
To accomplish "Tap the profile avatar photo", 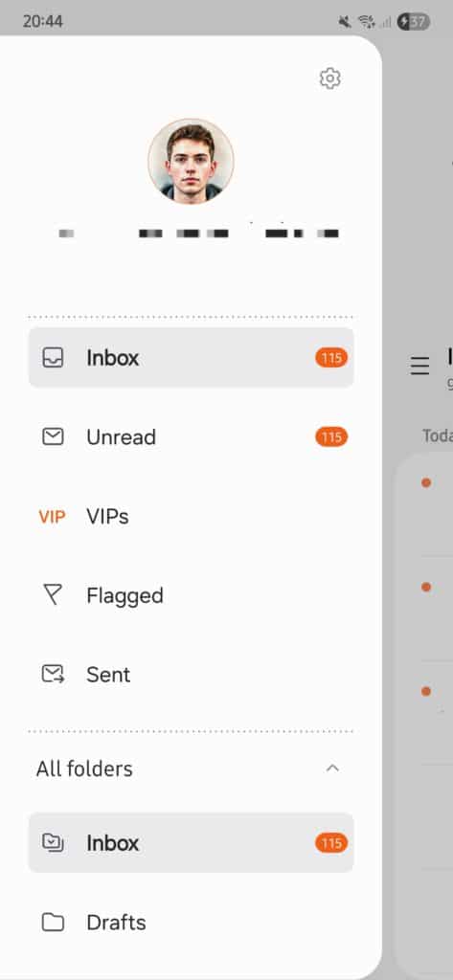I will [x=191, y=161].
